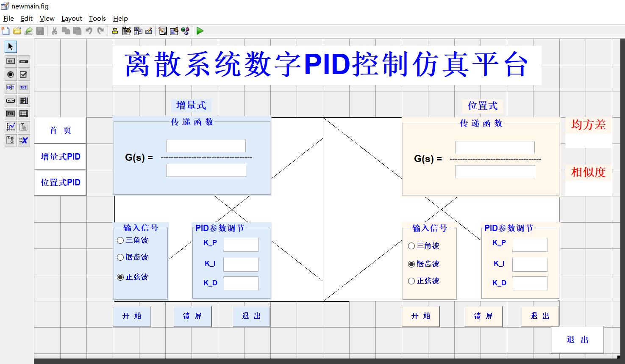Image resolution: width=625 pixels, height=364 pixels.
Task: Choose the 三角波 input signal on the right
Action: (x=411, y=245)
